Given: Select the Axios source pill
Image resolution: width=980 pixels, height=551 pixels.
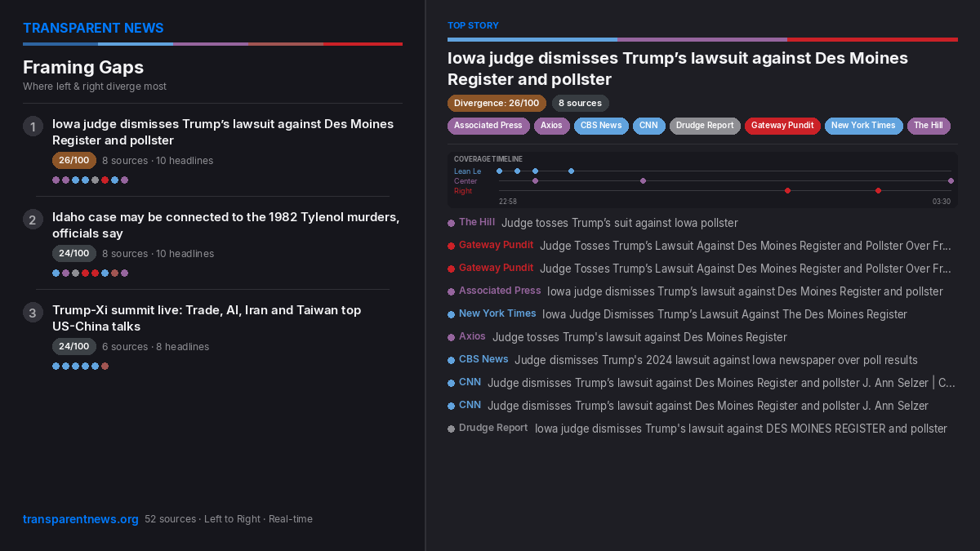Looking at the screenshot, I should (551, 126).
